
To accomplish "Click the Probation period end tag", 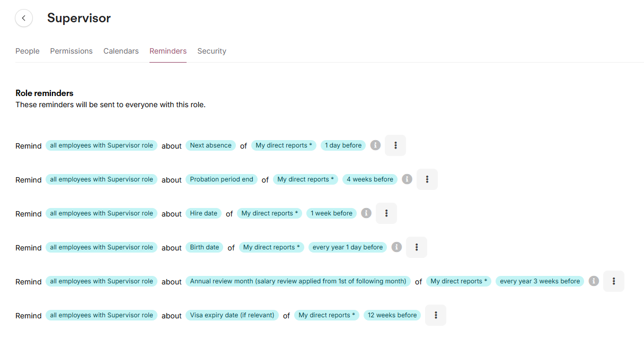I will 222,179.
